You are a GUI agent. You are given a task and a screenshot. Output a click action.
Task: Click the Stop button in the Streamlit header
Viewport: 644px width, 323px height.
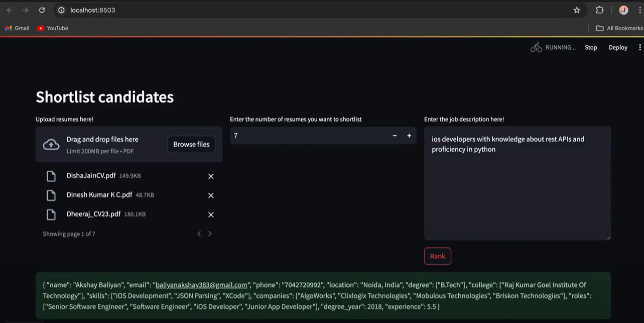[x=591, y=47]
